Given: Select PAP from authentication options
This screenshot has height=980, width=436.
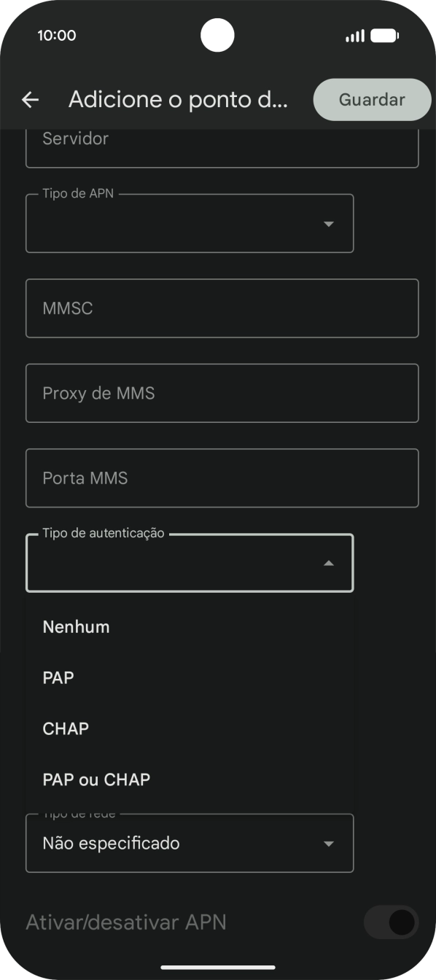Looking at the screenshot, I should 58,677.
